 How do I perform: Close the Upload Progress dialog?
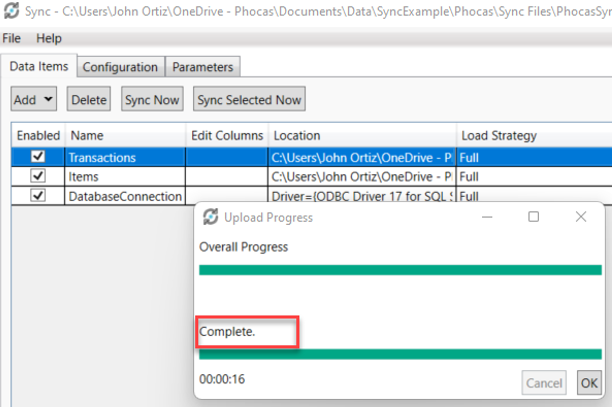click(x=580, y=217)
